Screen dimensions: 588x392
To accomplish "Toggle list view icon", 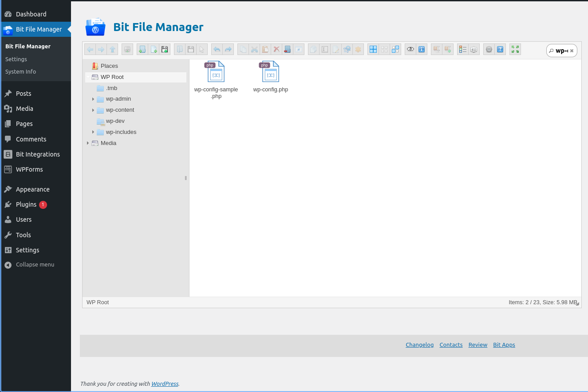I will (x=463, y=49).
